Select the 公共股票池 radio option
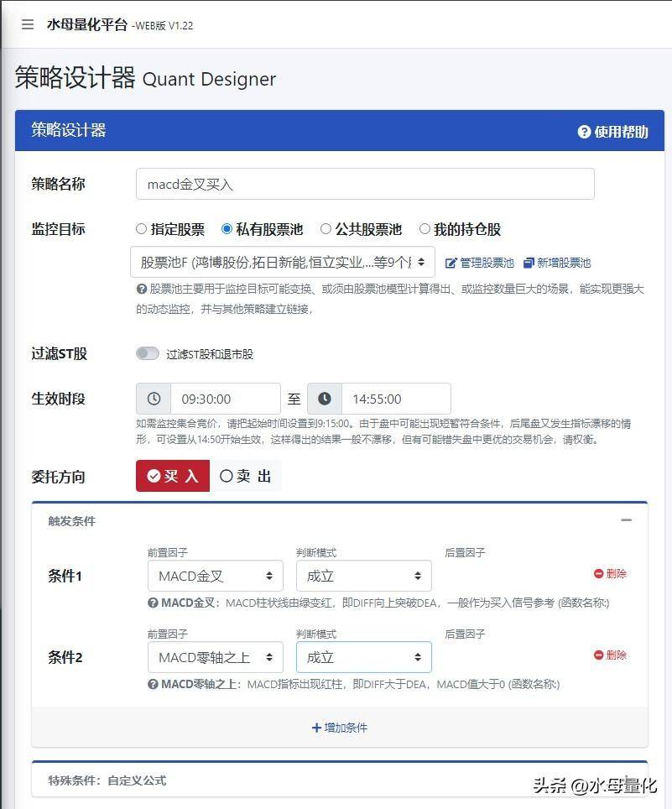 [361, 229]
